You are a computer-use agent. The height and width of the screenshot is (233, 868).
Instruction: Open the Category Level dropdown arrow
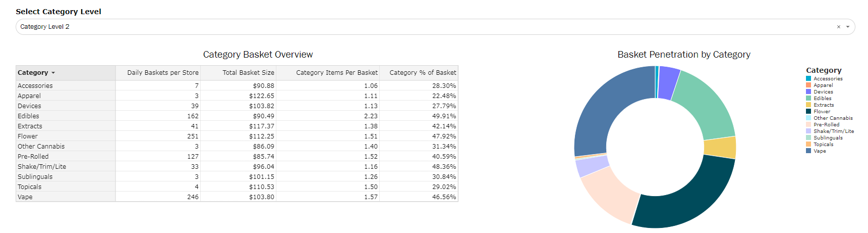click(x=848, y=27)
